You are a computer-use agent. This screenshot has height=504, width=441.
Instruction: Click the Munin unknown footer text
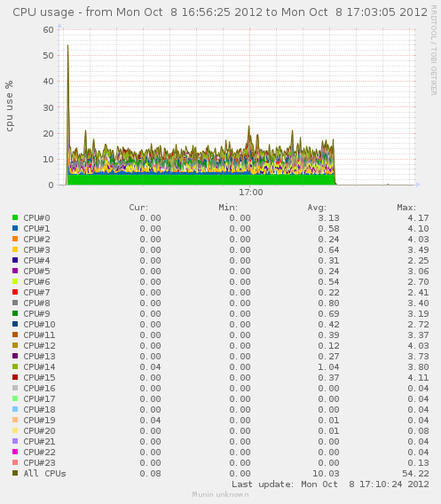(x=220, y=494)
